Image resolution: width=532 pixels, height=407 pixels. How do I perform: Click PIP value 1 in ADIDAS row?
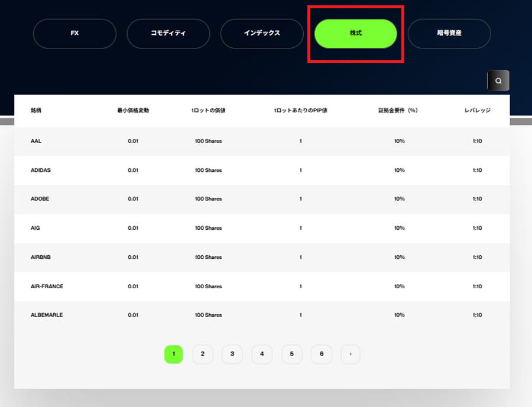point(301,170)
